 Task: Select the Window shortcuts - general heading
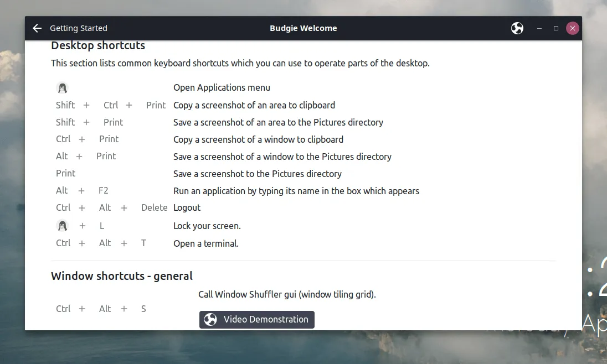(x=122, y=276)
